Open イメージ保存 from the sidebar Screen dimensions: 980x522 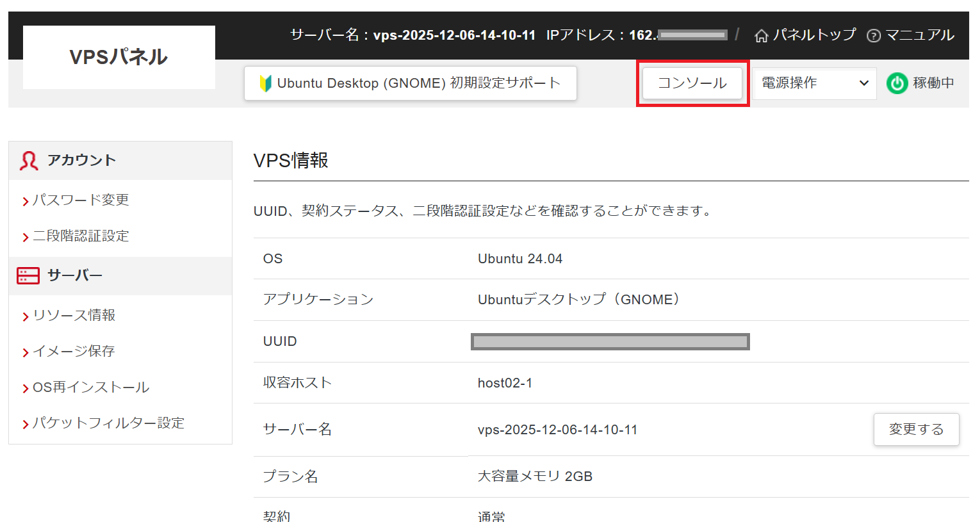(x=74, y=351)
